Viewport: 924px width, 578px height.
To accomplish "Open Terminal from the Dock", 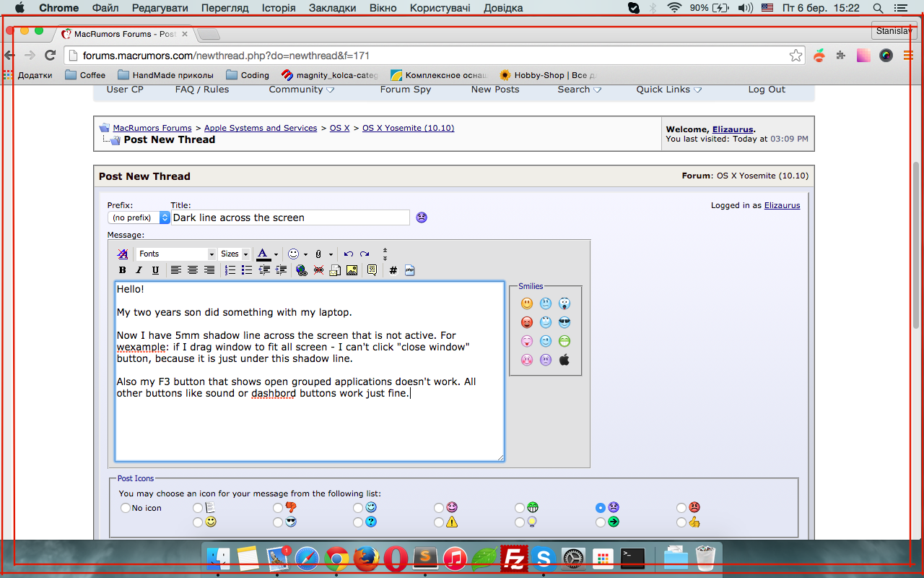I will coord(632,558).
